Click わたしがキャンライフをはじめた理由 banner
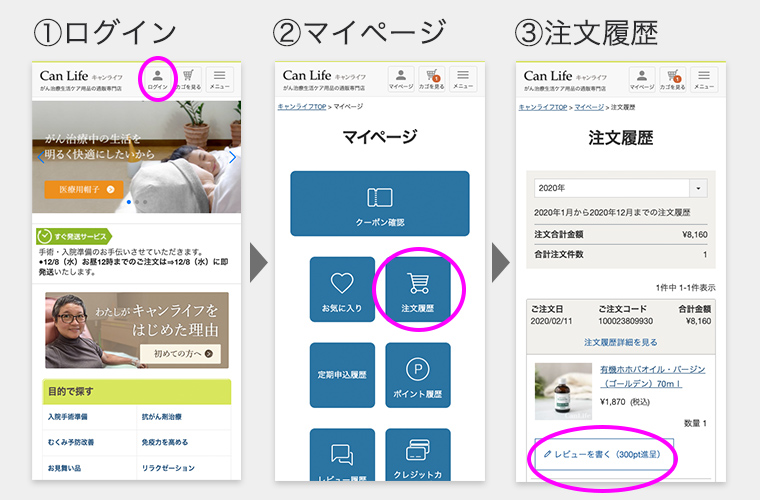The height and width of the screenshot is (500, 760). 137,330
